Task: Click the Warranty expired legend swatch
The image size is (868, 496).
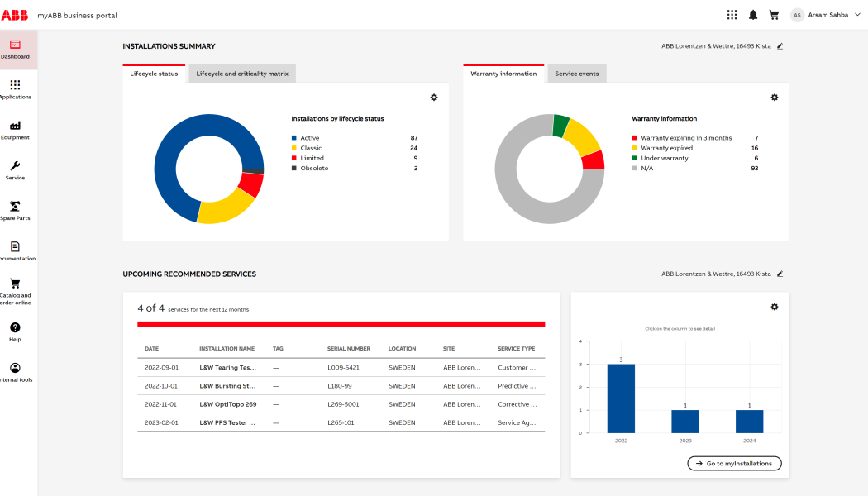Action: (x=634, y=148)
